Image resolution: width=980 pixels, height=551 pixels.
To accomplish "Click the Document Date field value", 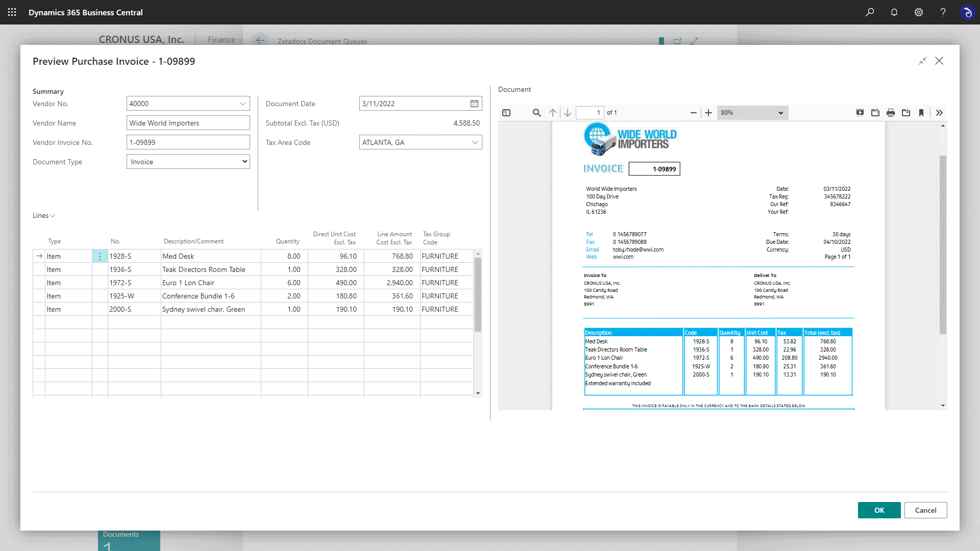I will (413, 104).
